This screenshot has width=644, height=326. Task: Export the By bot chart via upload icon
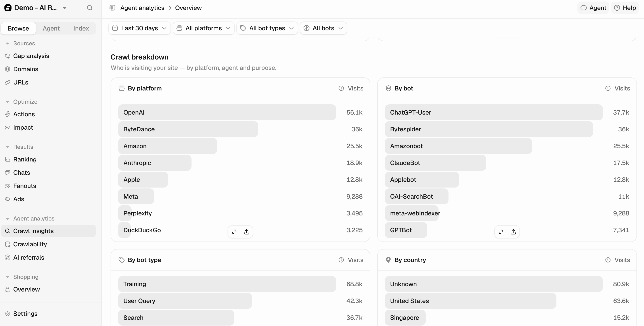click(x=513, y=232)
